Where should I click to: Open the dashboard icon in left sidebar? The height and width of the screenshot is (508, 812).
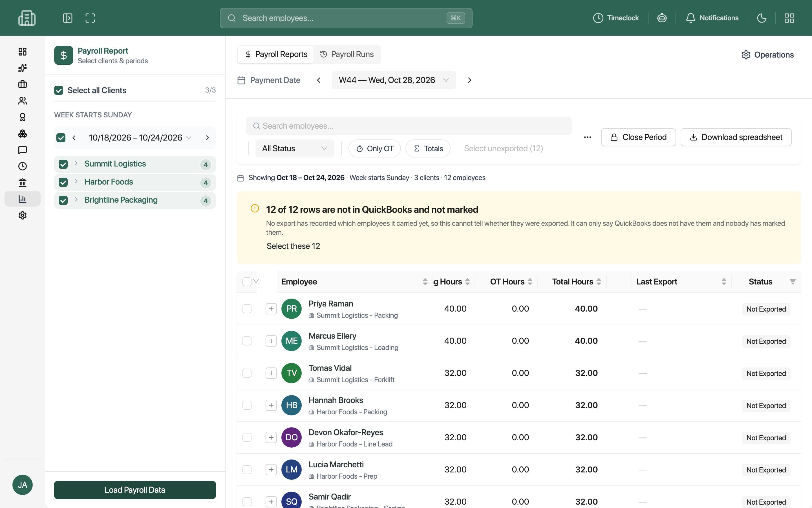point(23,51)
